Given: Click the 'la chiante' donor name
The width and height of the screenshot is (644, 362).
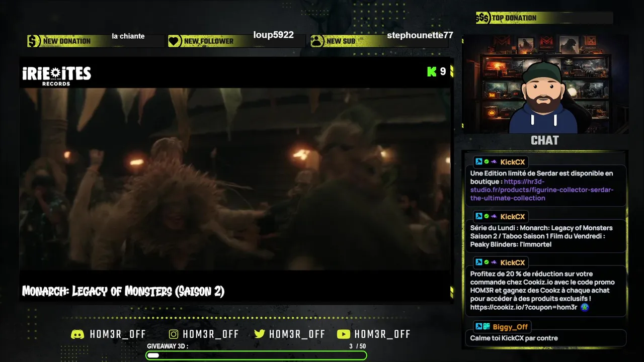Looking at the screenshot, I should point(128,36).
